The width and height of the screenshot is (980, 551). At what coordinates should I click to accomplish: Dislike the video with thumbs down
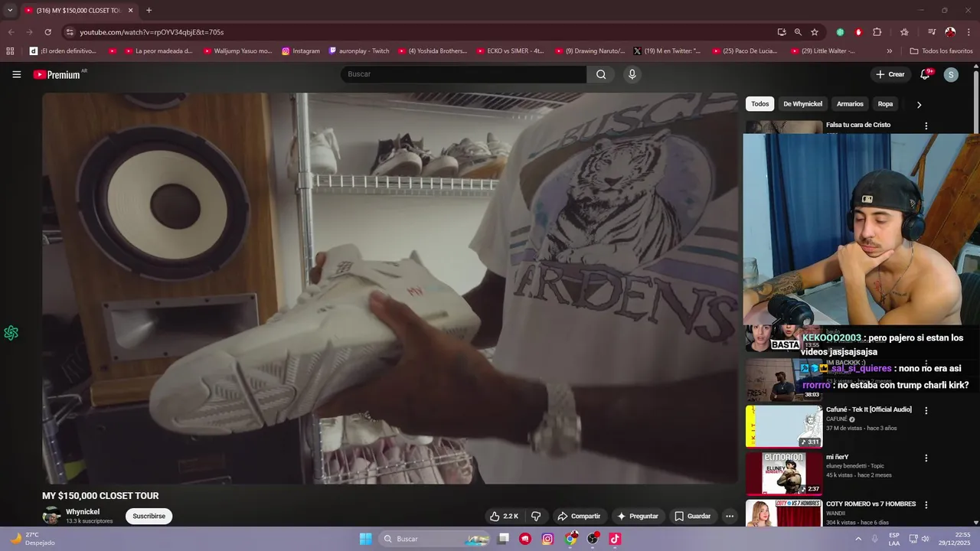536,517
